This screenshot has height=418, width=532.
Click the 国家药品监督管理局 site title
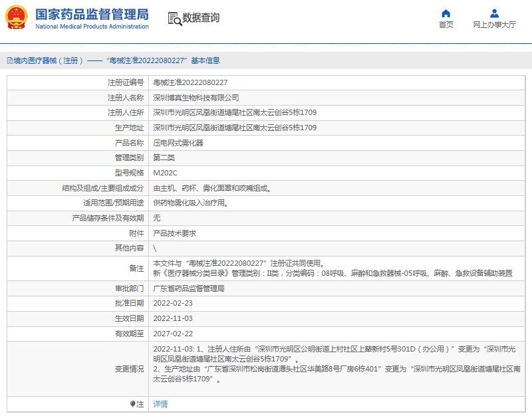91,15
